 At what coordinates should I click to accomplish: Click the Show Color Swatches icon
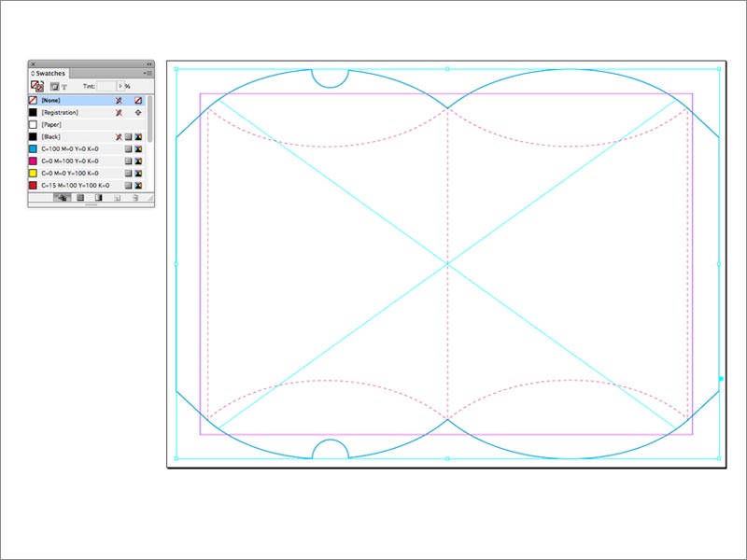80,198
